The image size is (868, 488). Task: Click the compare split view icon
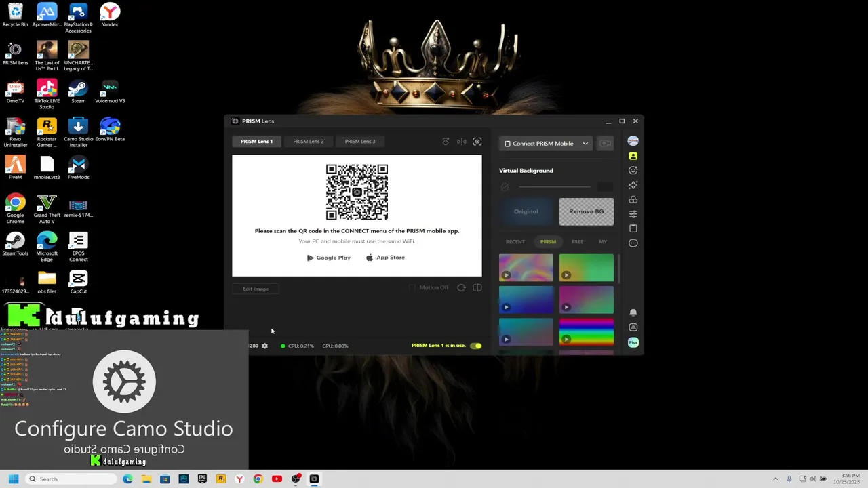click(x=477, y=287)
